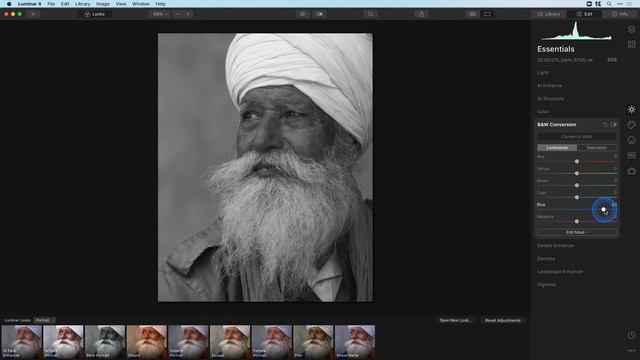Select the Creative palette icon
Image resolution: width=640 pixels, height=360 pixels.
(631, 125)
